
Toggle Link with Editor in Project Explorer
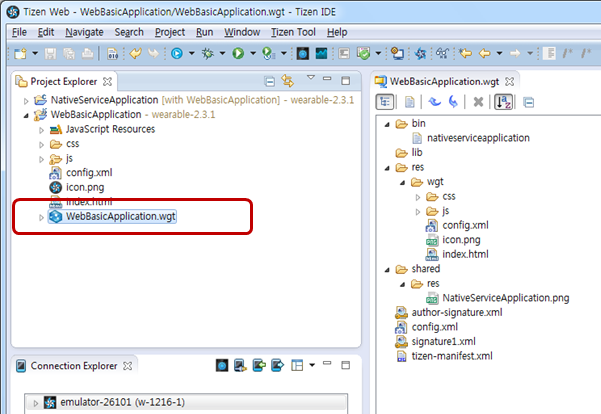coord(288,81)
